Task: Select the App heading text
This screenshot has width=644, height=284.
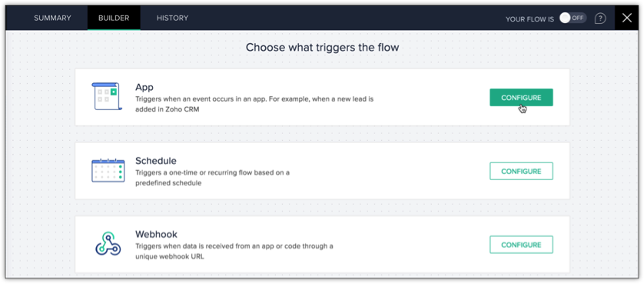Action: click(x=144, y=88)
